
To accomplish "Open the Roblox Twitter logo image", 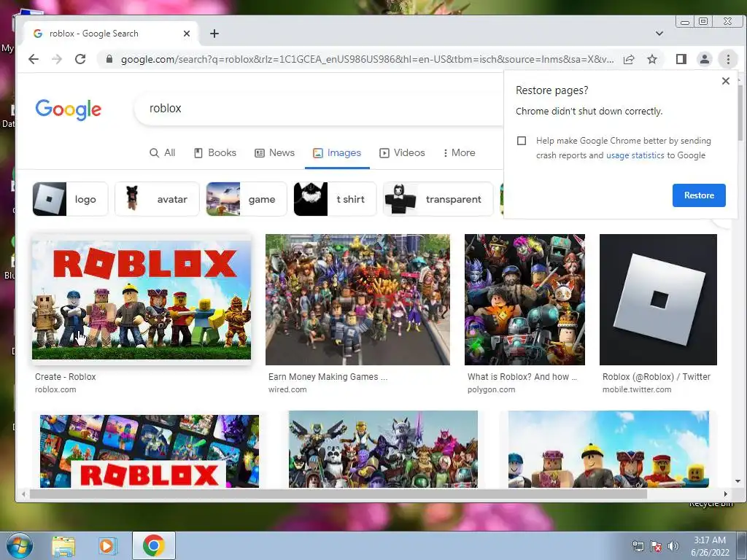I will click(658, 300).
